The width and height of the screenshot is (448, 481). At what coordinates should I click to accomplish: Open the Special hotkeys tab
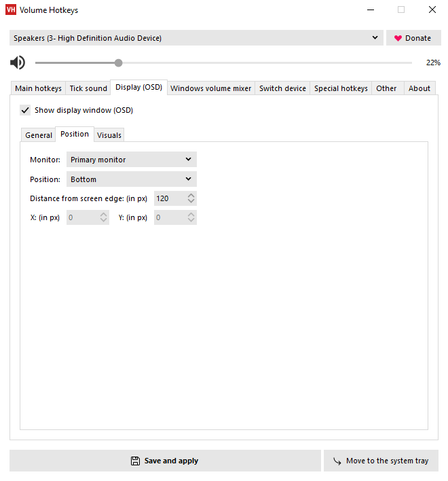coord(341,88)
